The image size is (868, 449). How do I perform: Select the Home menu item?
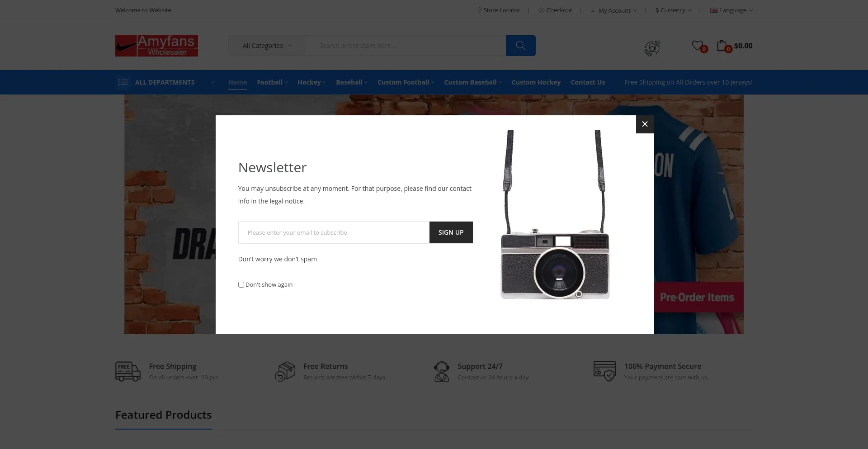pyautogui.click(x=237, y=82)
